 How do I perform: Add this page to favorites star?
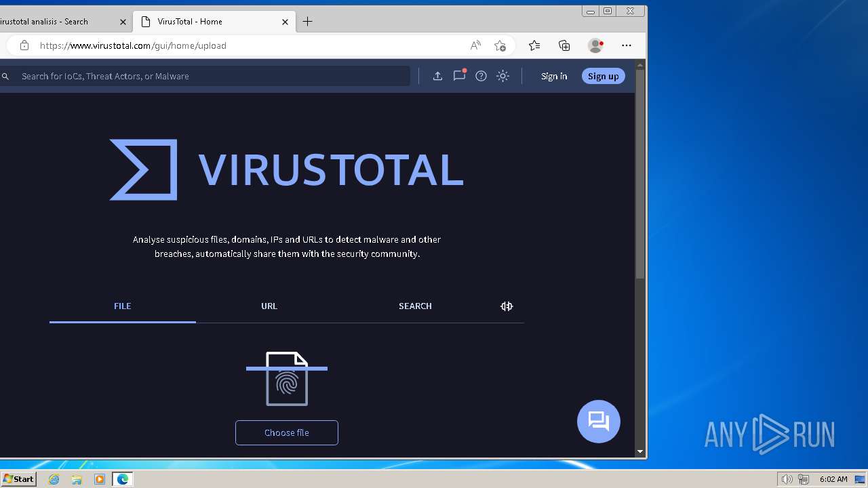coord(500,45)
